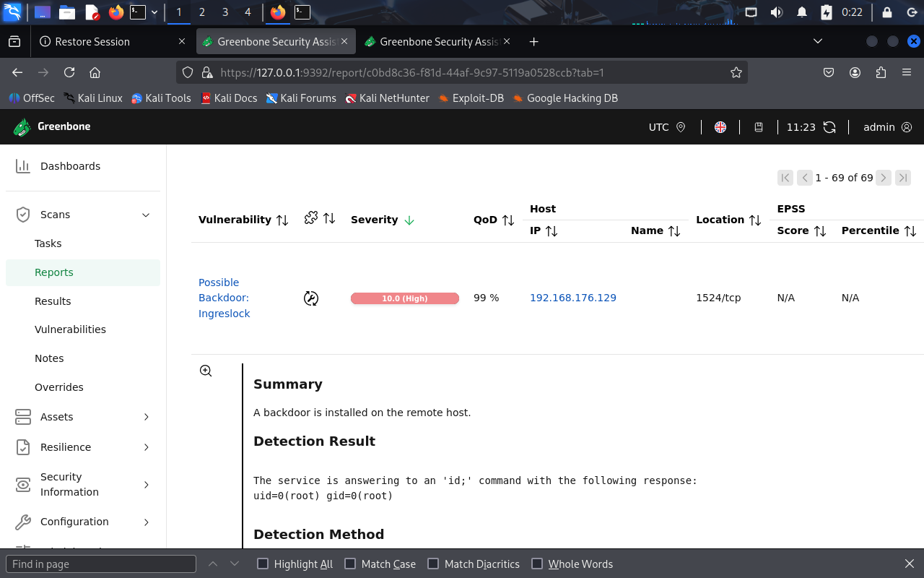
Task: Open language selection via the UK flag icon
Action: [x=720, y=126]
